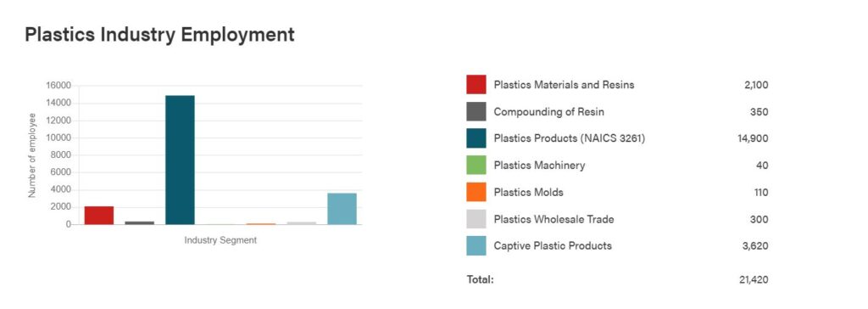Select the small dark gray chart bar
This screenshot has height=309, width=868.
pos(140,223)
